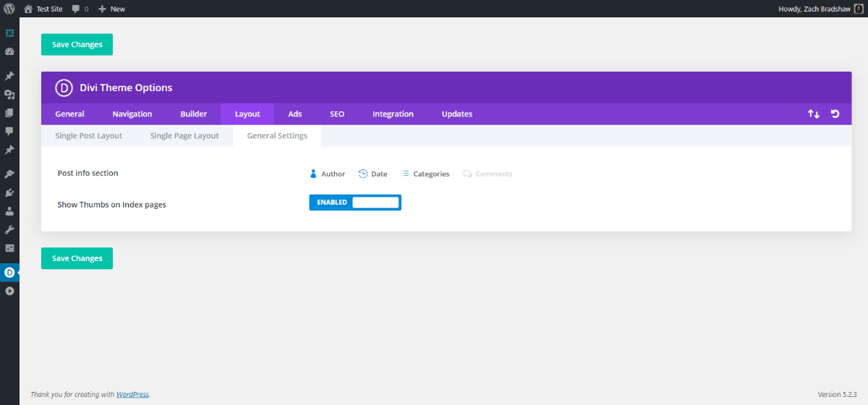Open Comments speech bubble in sidebar
The width and height of the screenshot is (868, 405).
point(9,132)
